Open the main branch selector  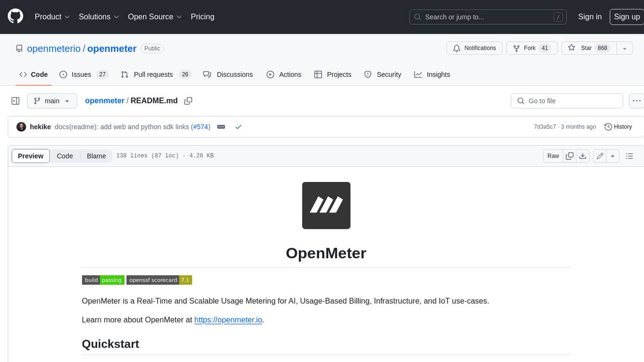tap(52, 101)
